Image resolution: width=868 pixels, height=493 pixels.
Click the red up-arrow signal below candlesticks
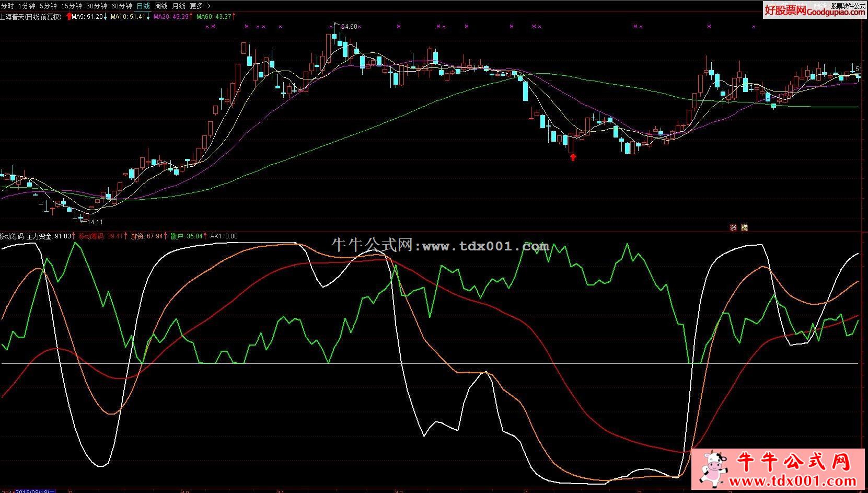pyautogui.click(x=573, y=156)
